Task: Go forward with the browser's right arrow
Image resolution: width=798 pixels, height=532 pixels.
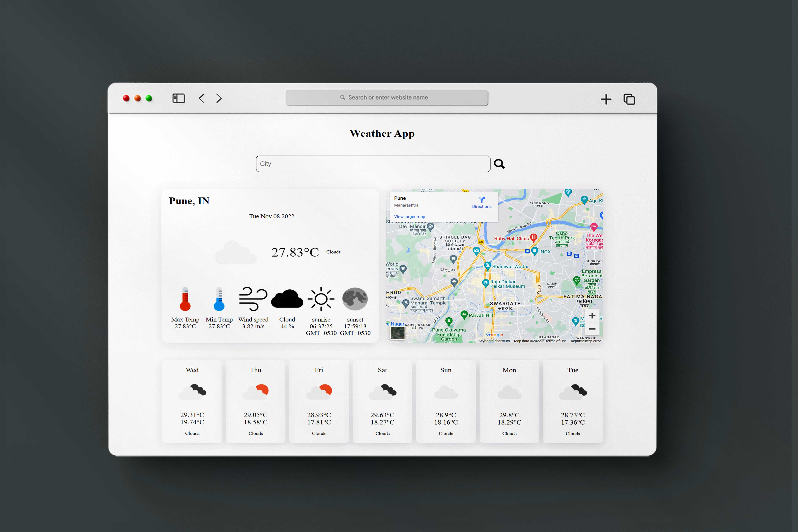Action: tap(219, 98)
